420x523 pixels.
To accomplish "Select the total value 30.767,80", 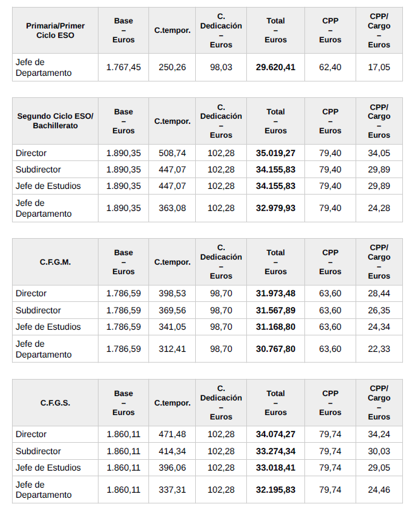I will point(275,349).
